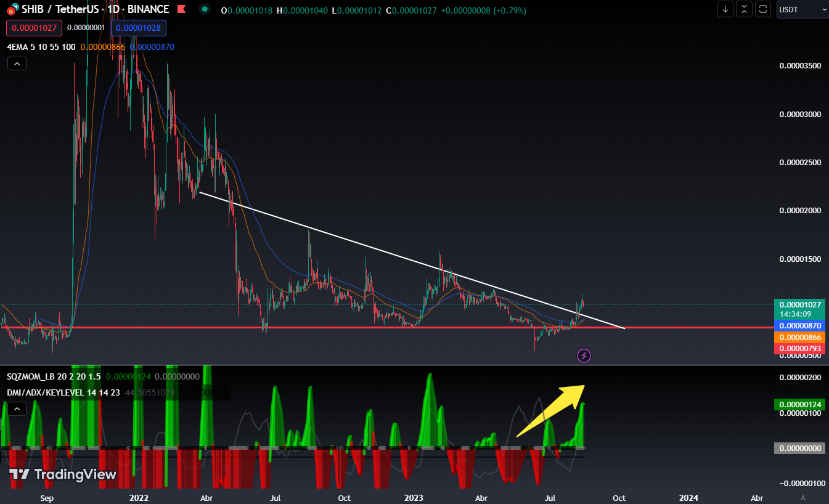Click the 0.00002000 price axis label

pyautogui.click(x=801, y=211)
